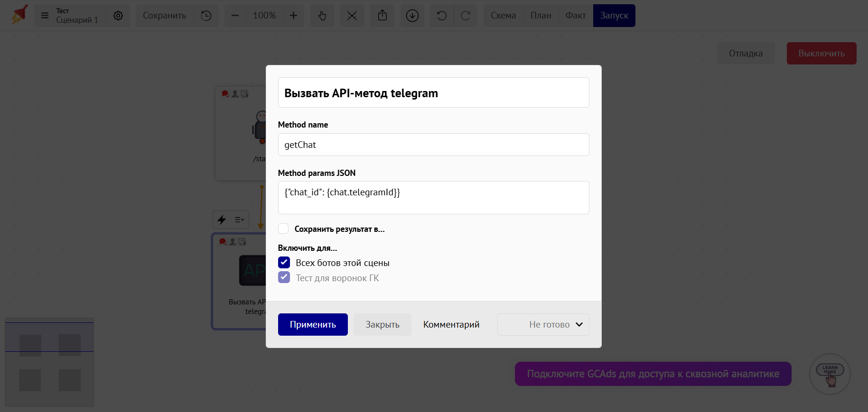Image resolution: width=868 pixels, height=412 pixels.
Task: Switch to the 'Схема' tab
Action: pos(503,16)
